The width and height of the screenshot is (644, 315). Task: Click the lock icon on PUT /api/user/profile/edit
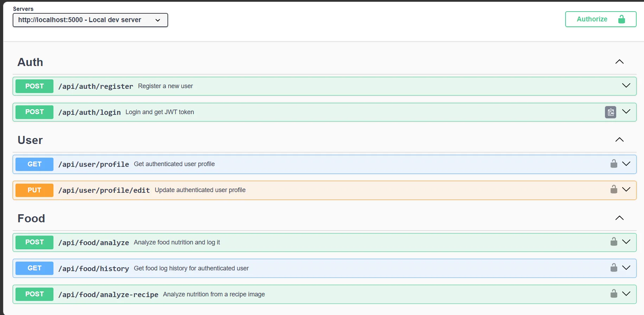tap(614, 189)
